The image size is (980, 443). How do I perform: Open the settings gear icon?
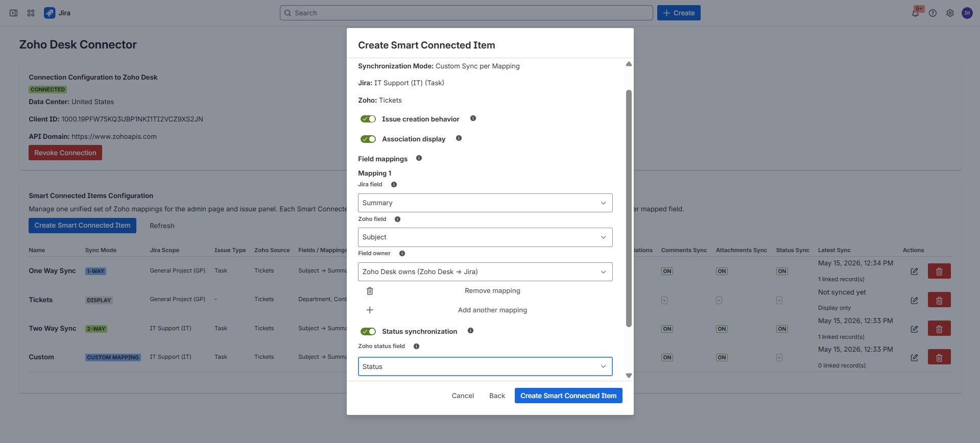tap(950, 13)
